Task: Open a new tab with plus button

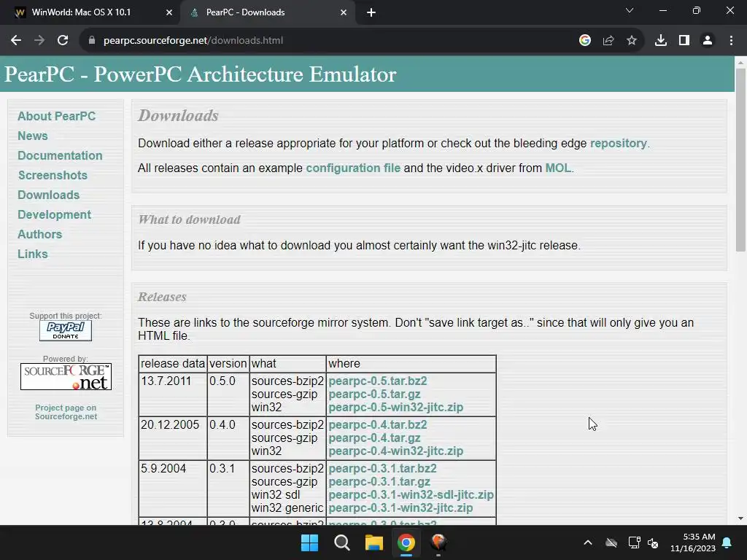Action: [371, 12]
